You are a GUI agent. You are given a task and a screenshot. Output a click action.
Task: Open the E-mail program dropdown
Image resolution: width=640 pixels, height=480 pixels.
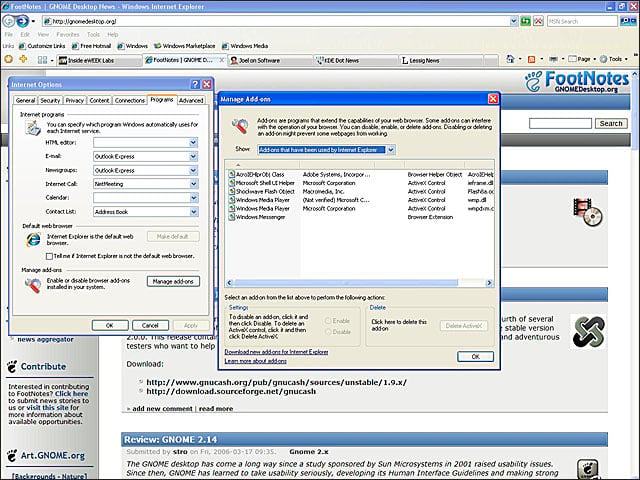[193, 156]
